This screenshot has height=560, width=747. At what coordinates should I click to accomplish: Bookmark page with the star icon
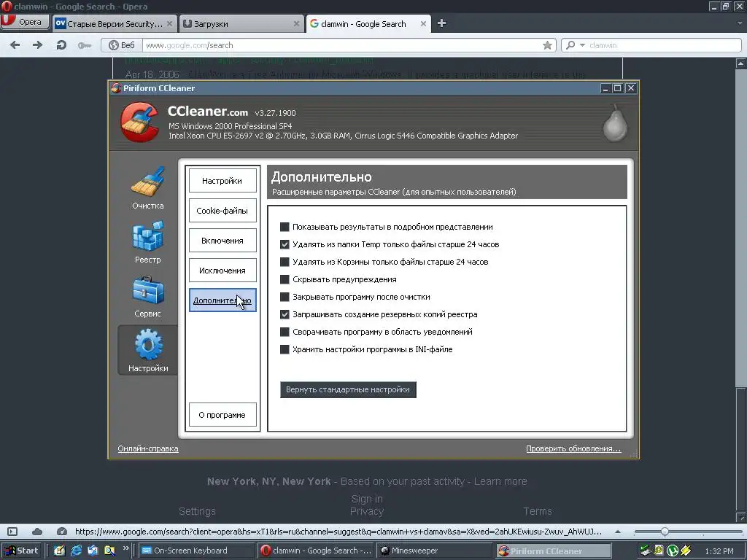[547, 45]
